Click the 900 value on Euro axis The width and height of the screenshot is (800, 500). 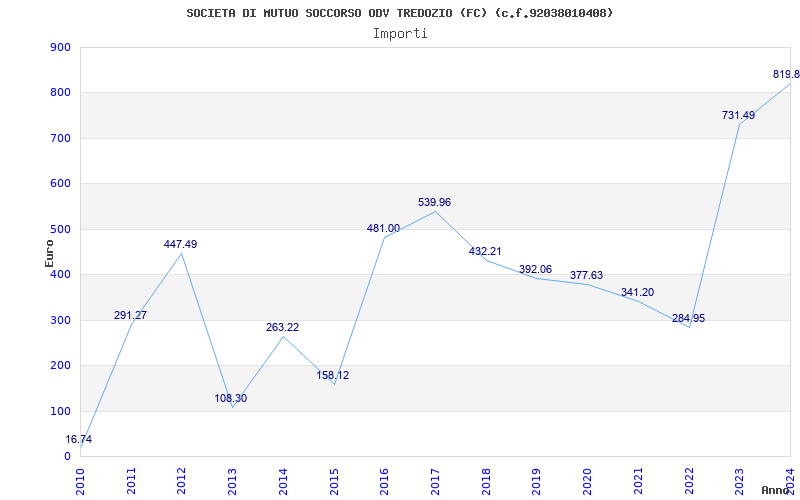[60, 47]
